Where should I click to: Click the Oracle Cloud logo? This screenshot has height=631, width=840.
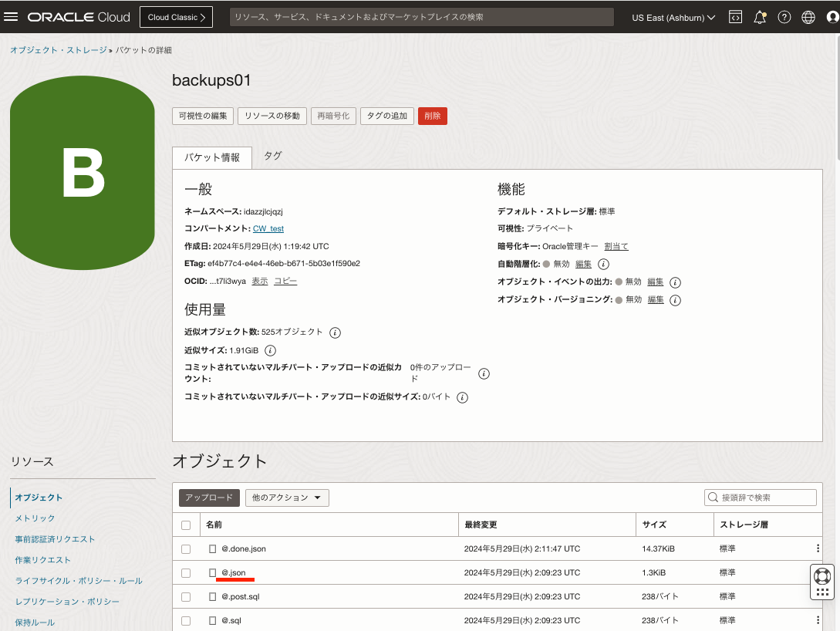79,17
